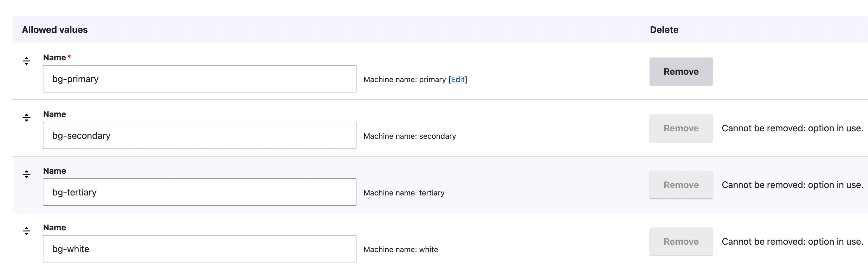Remove the bg-primary allowed value
This screenshot has height=267, width=868.
click(681, 72)
